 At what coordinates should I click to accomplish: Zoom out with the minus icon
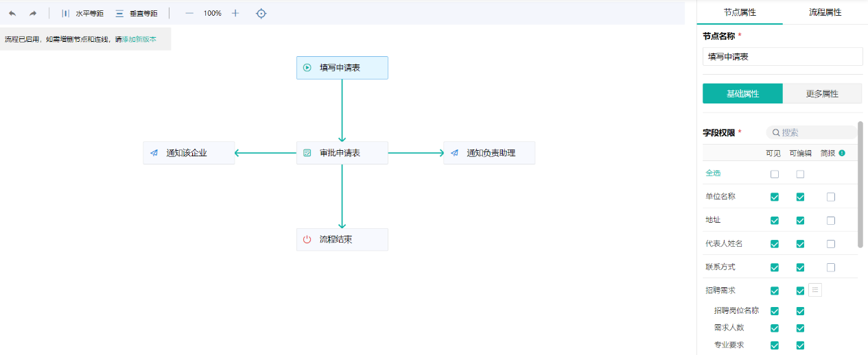point(189,13)
